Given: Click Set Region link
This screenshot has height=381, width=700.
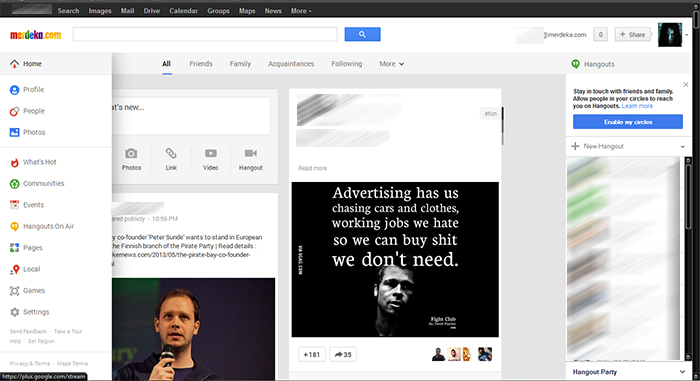Looking at the screenshot, I should coord(41,341).
